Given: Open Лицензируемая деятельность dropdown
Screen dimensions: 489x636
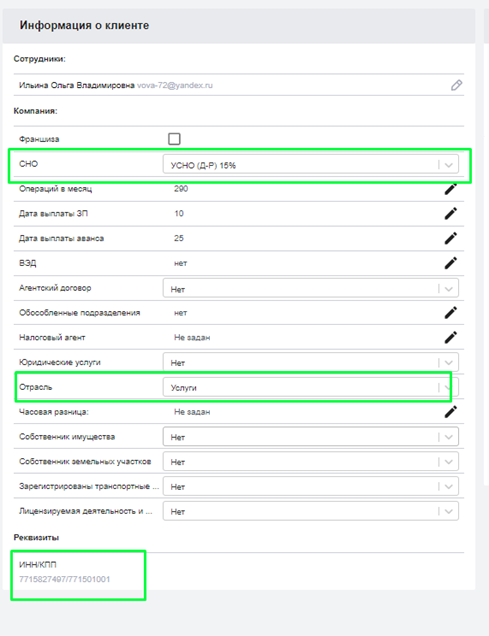Looking at the screenshot, I should [311, 511].
